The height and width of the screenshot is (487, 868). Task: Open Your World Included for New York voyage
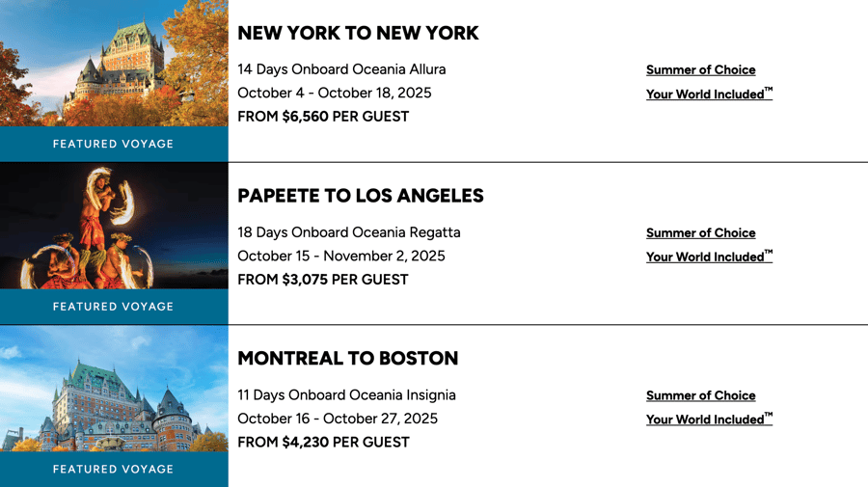click(709, 94)
